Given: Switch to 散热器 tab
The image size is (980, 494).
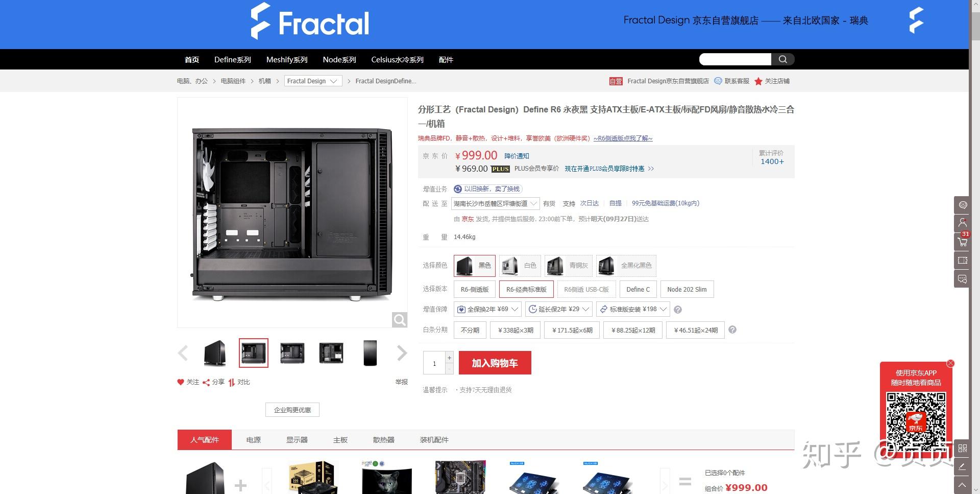Looking at the screenshot, I should pyautogui.click(x=384, y=440).
